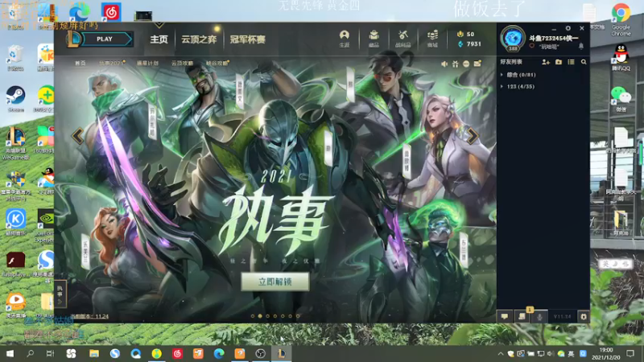The height and width of the screenshot is (362, 644).
Task: Click the summoner avatar level 388
Action: click(513, 39)
